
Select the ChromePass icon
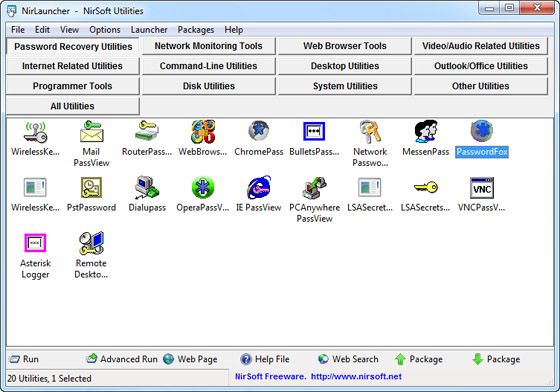[259, 131]
